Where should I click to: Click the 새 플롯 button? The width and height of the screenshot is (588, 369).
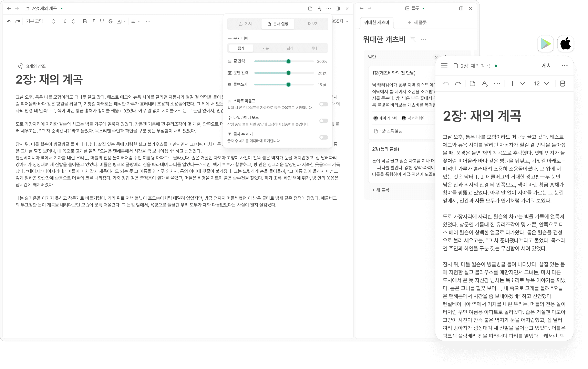tap(417, 22)
